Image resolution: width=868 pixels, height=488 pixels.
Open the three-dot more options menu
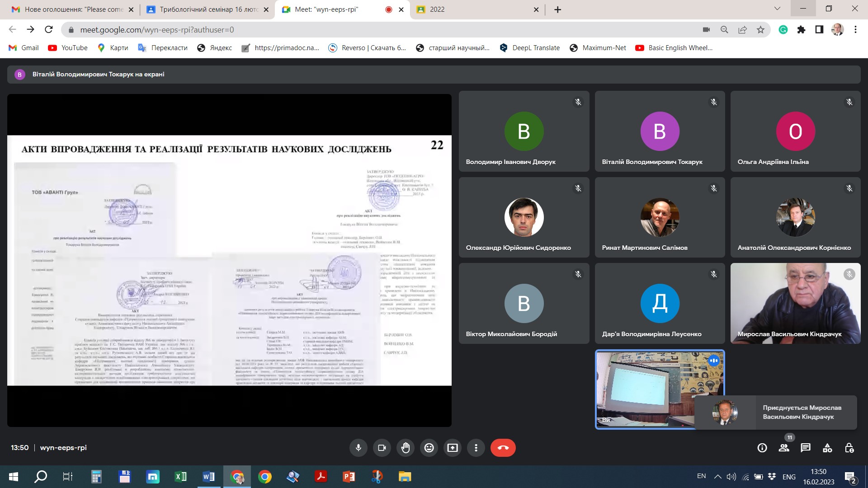tap(476, 448)
